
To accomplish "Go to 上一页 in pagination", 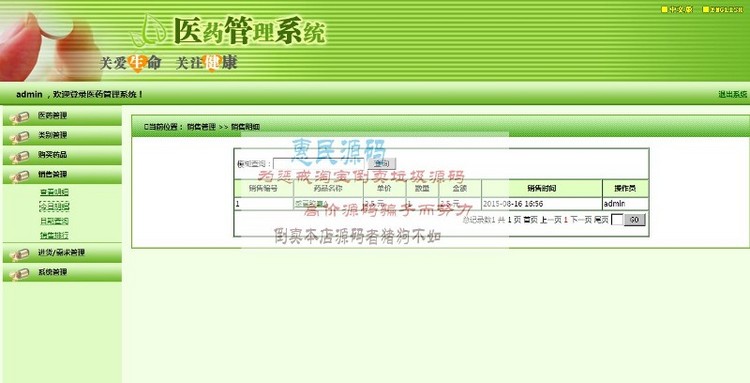I will [x=551, y=220].
